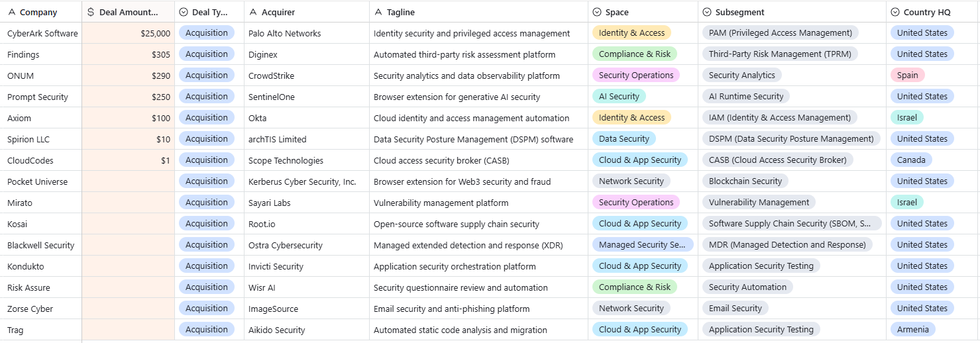The height and width of the screenshot is (343, 980).
Task: Click the CrowdStrike acquirer cell
Action: coord(307,75)
